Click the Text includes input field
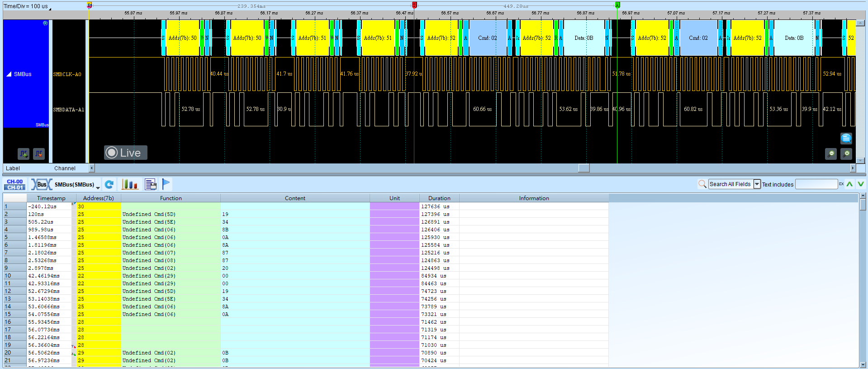Screen dimensions: 868x369 tap(816, 184)
